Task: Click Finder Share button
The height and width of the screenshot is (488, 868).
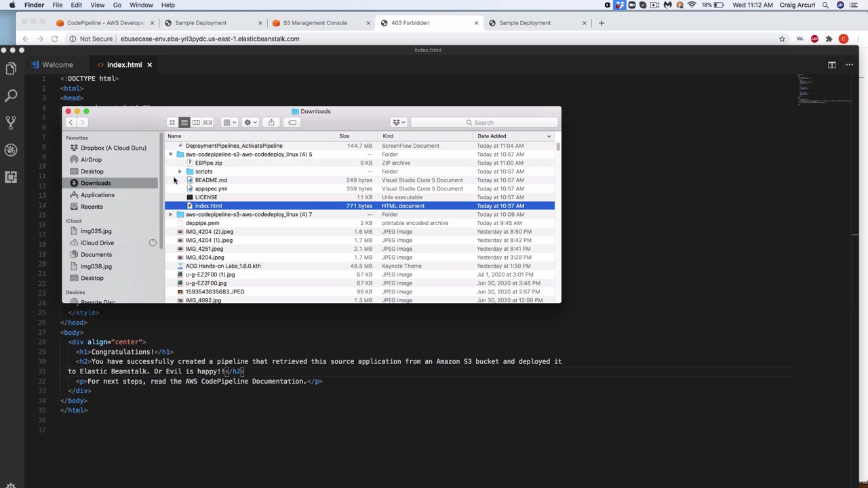Action: [271, 123]
